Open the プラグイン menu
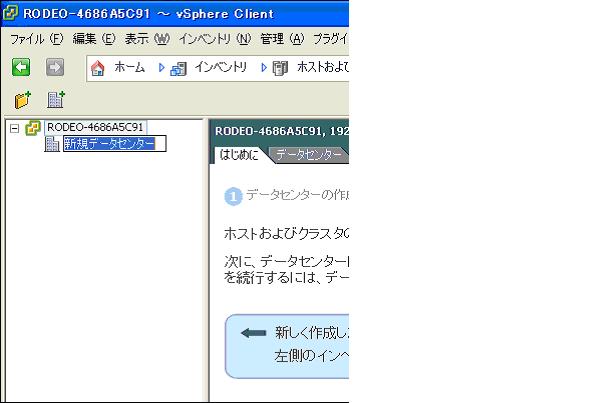The height and width of the screenshot is (403, 612). point(331,39)
